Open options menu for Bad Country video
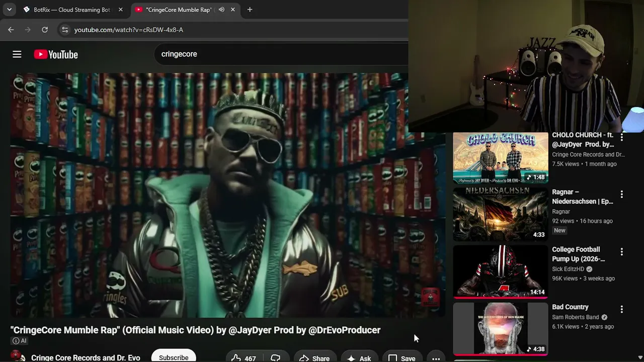Screen dimensions: 644x362 (622, 309)
